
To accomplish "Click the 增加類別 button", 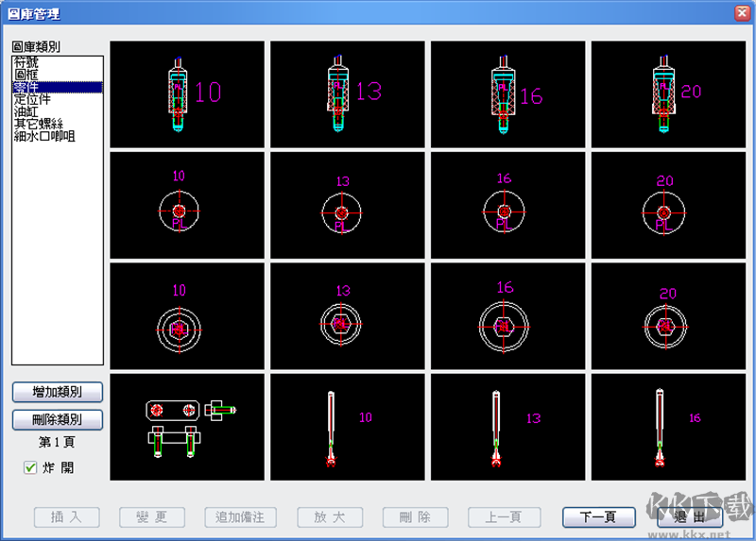I will pos(57,392).
